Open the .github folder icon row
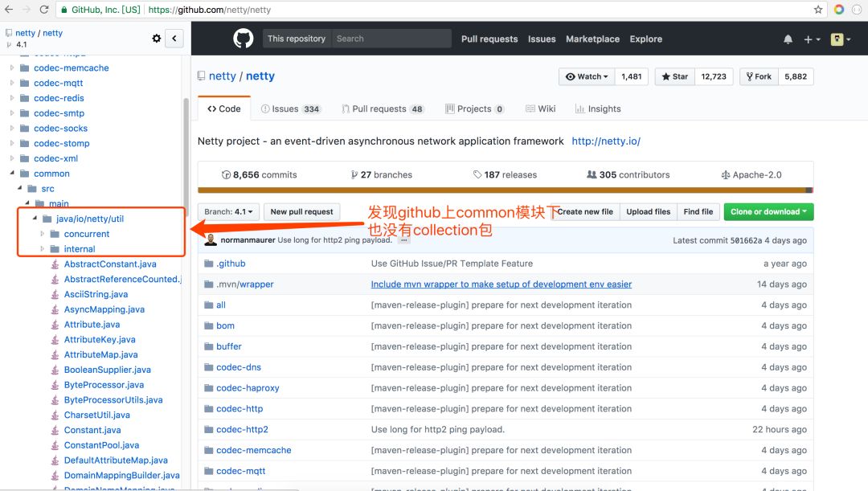 click(x=209, y=264)
